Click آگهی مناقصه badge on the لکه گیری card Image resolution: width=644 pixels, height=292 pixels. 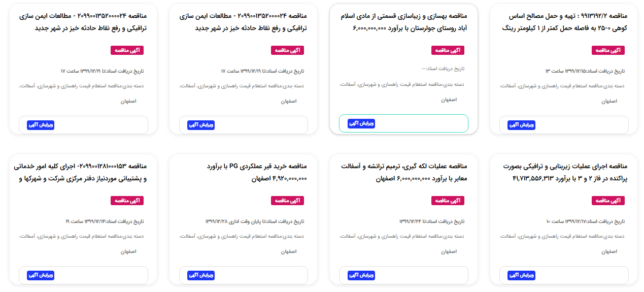coord(448,201)
